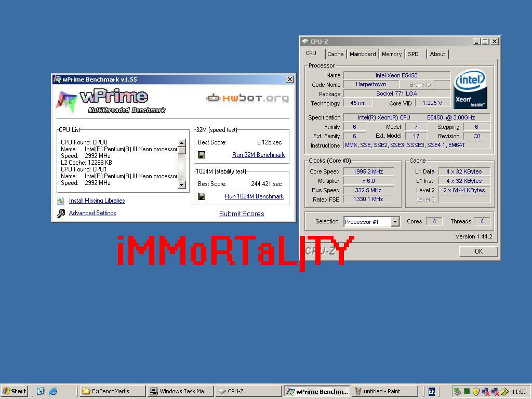Click the Submit Scores link
Viewport: 532px width, 399px height.
click(x=242, y=214)
